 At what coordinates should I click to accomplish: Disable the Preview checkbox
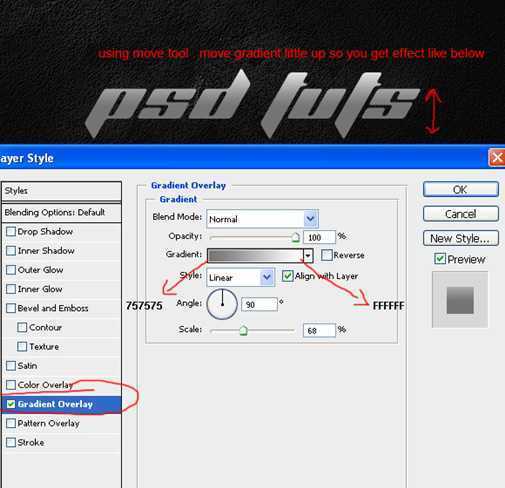tap(440, 259)
